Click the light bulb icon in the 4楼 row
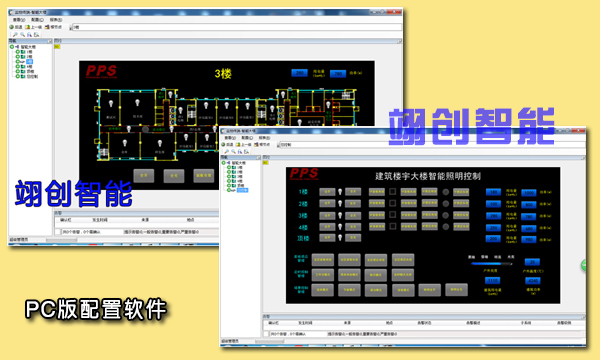 pyautogui.click(x=340, y=227)
